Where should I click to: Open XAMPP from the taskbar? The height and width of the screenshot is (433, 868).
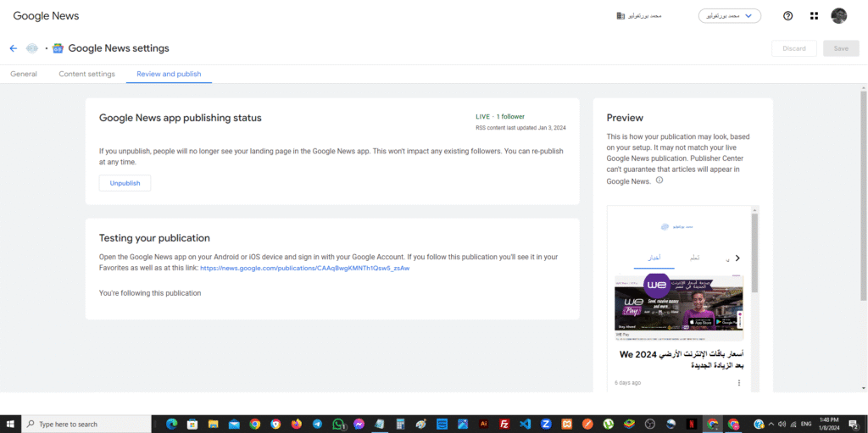pos(567,425)
